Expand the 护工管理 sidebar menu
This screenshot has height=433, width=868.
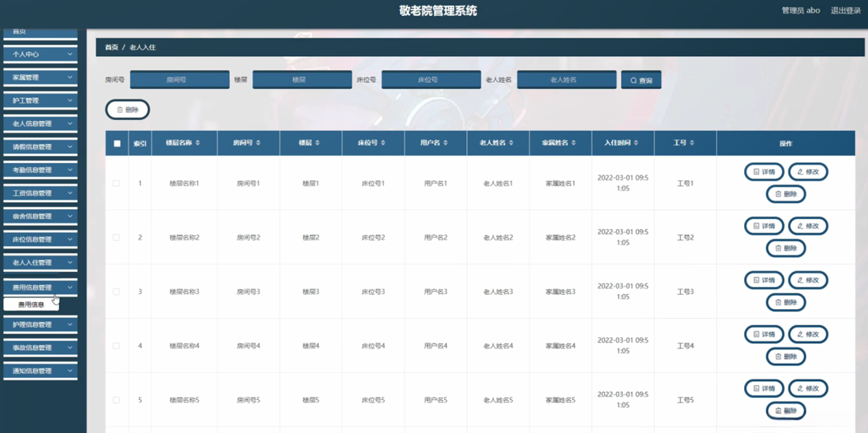[40, 101]
